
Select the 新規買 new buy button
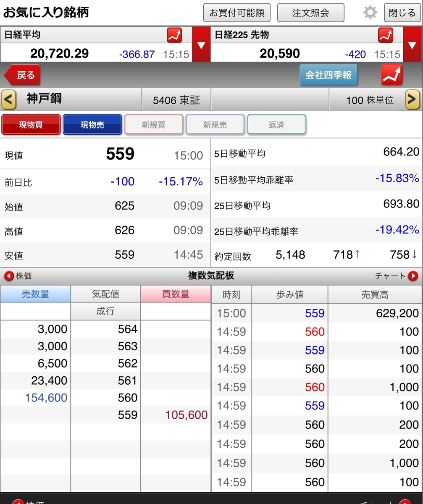click(x=154, y=125)
